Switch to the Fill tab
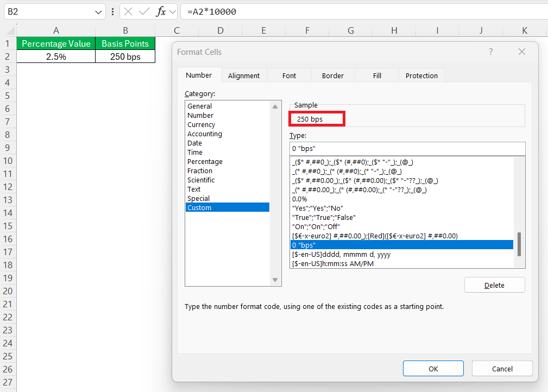Image resolution: width=548 pixels, height=392 pixels. pyautogui.click(x=377, y=75)
